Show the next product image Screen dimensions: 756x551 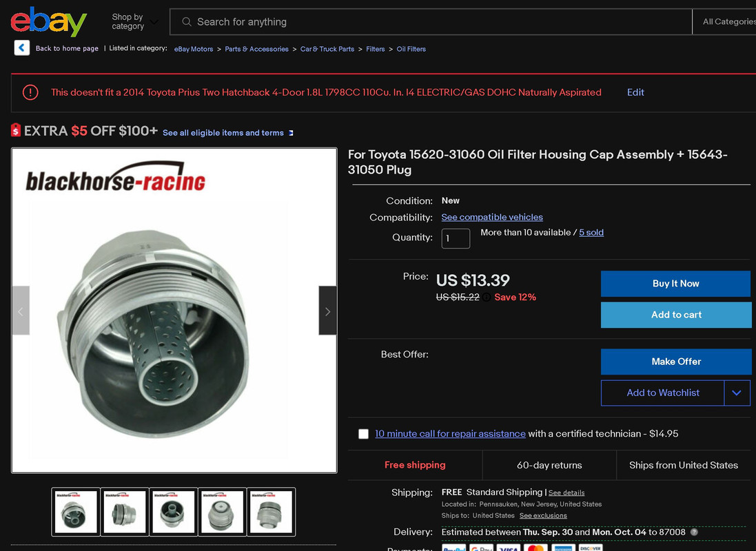tap(327, 311)
